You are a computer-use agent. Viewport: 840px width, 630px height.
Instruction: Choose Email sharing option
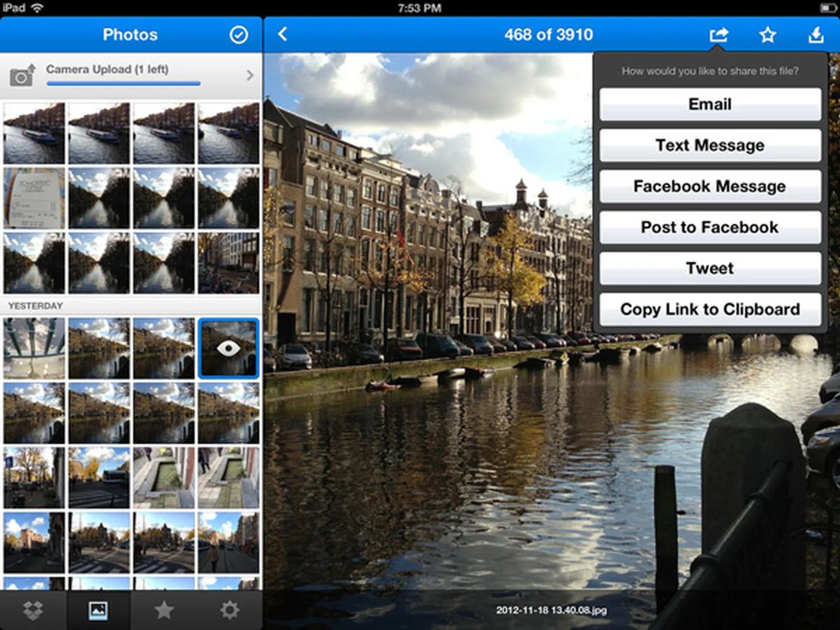(710, 105)
